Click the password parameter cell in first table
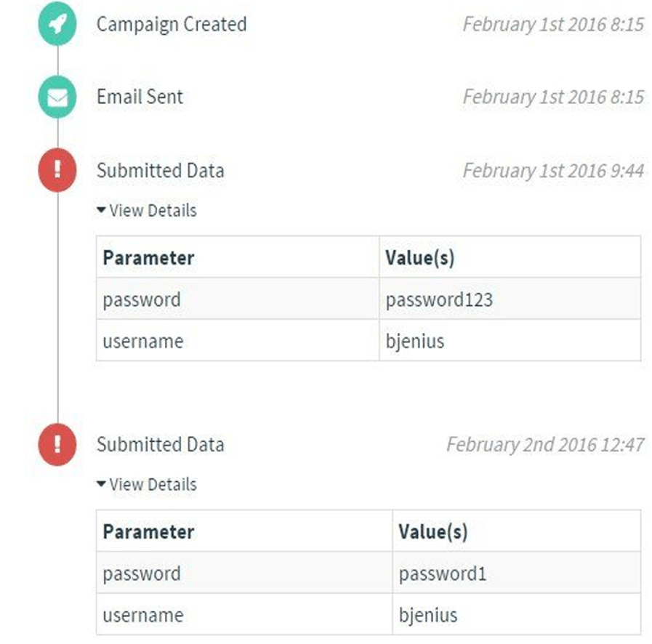652x644 pixels. click(x=142, y=299)
